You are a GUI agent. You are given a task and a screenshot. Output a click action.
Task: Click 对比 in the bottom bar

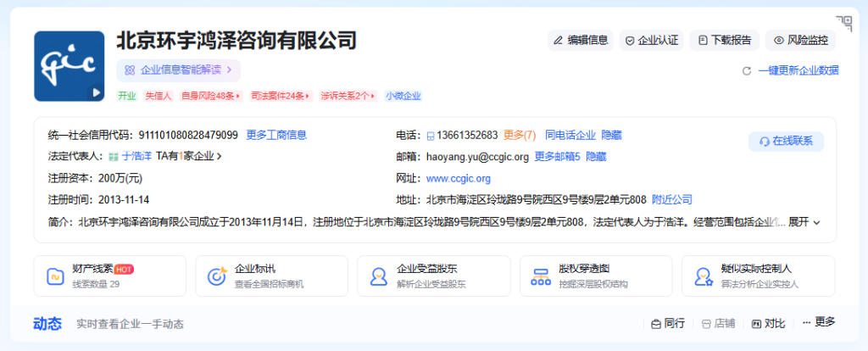pos(768,324)
